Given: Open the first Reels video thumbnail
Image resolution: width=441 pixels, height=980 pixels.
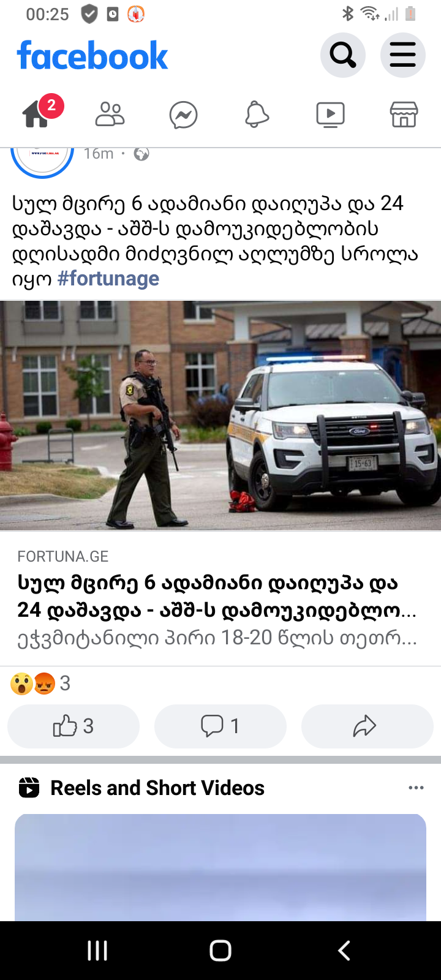Looking at the screenshot, I should click(221, 867).
